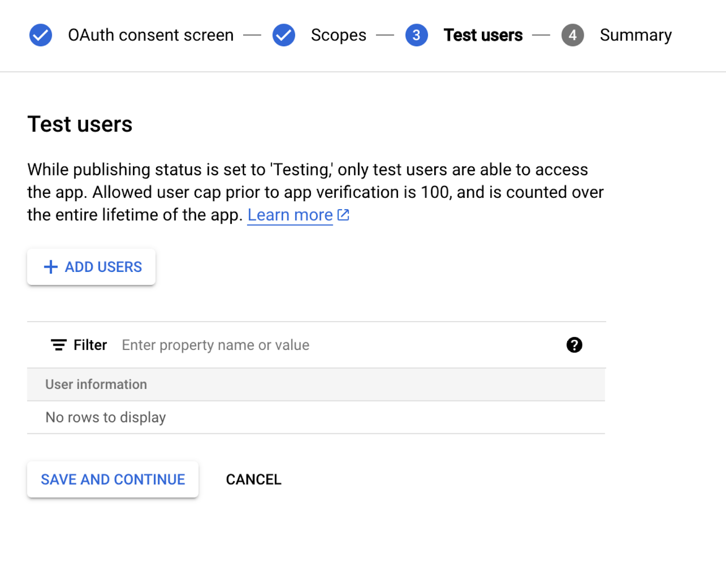This screenshot has height=588, width=726.
Task: Click the OAuth consent screen checkmark icon
Action: click(41, 35)
